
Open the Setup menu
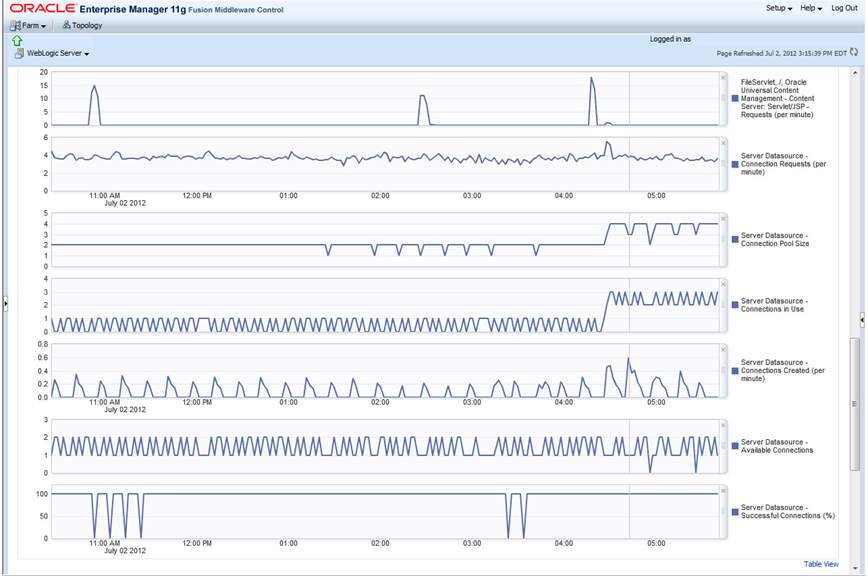[x=779, y=8]
